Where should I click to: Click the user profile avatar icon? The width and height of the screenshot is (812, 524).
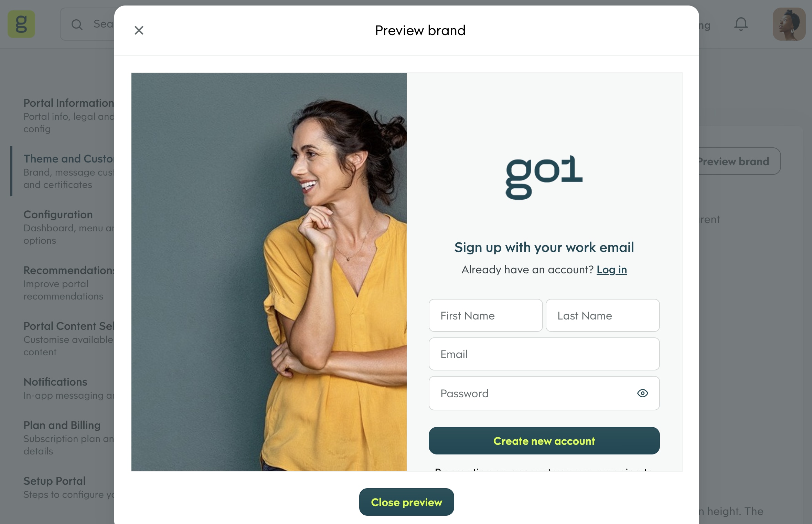coord(788,24)
